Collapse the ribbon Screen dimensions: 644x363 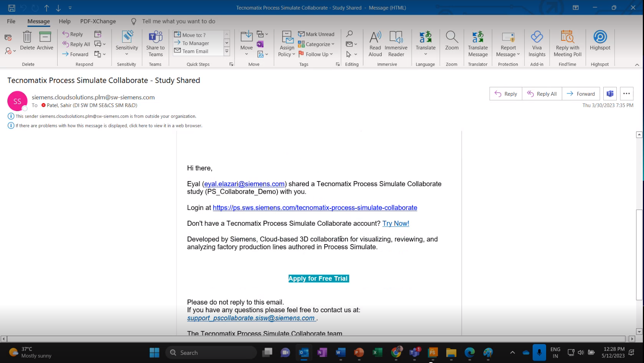point(637,64)
